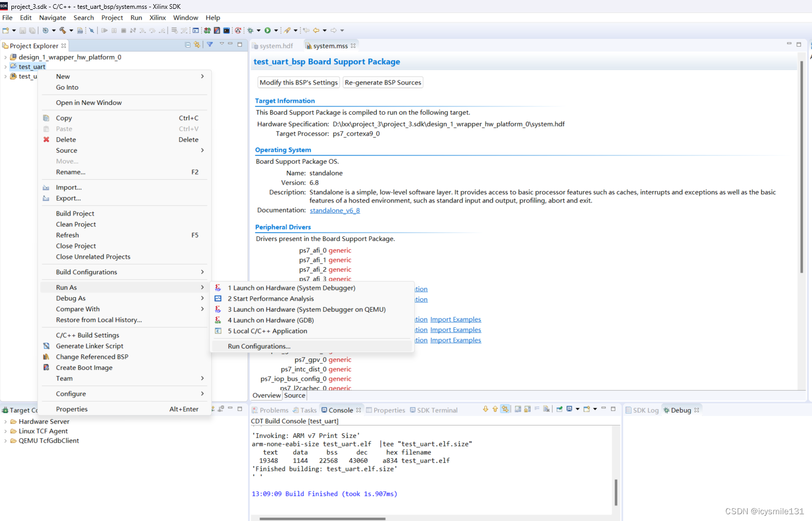Collapse All in Project Explorer

187,45
